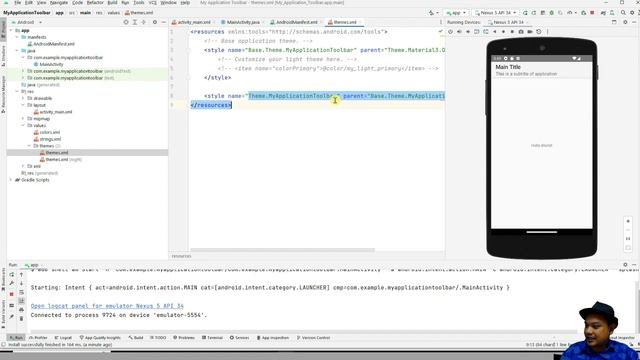Screen dimensions: 640x360
Task: Hide the Project panel with minus icon
Action: coord(164,22)
